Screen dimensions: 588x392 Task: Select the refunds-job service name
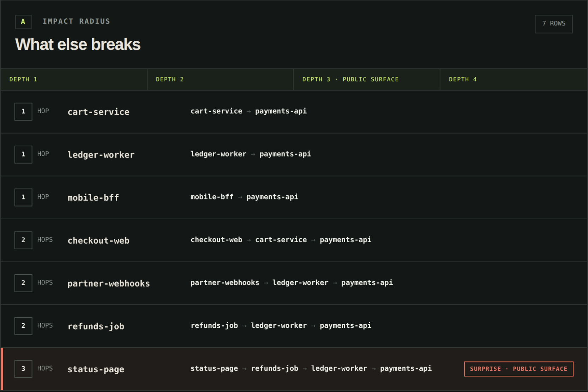click(x=96, y=326)
